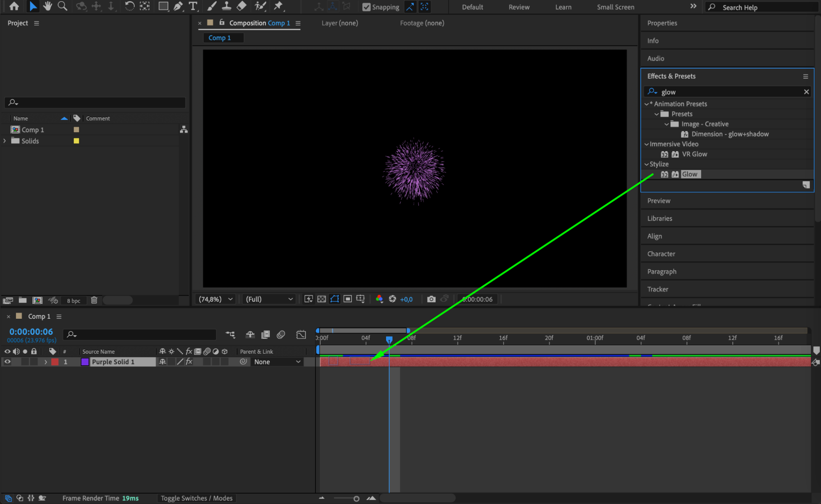The height and width of the screenshot is (504, 821).
Task: Click the Take Snapshot camera icon
Action: pyautogui.click(x=431, y=299)
